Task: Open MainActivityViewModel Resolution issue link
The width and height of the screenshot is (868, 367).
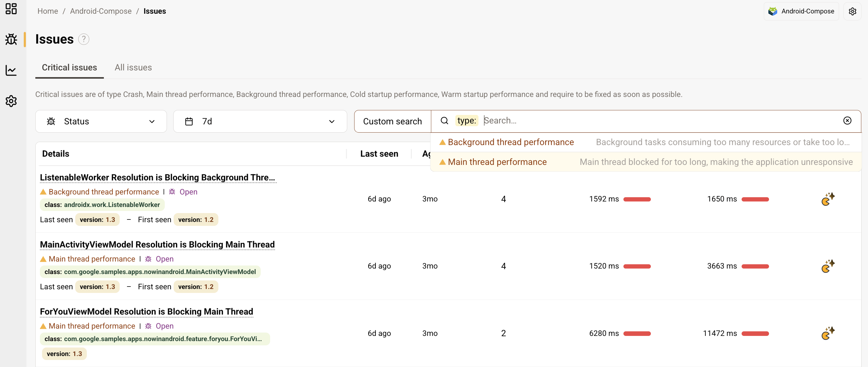Action: pyautogui.click(x=157, y=244)
